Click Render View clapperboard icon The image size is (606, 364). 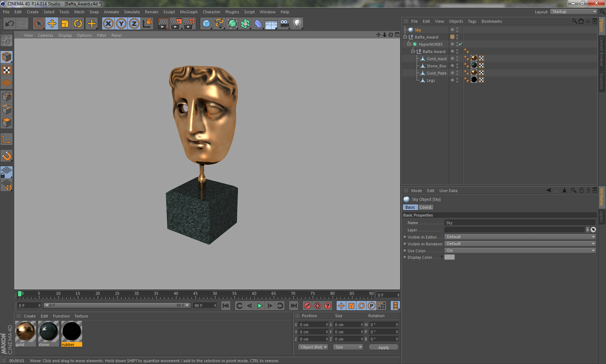(163, 24)
